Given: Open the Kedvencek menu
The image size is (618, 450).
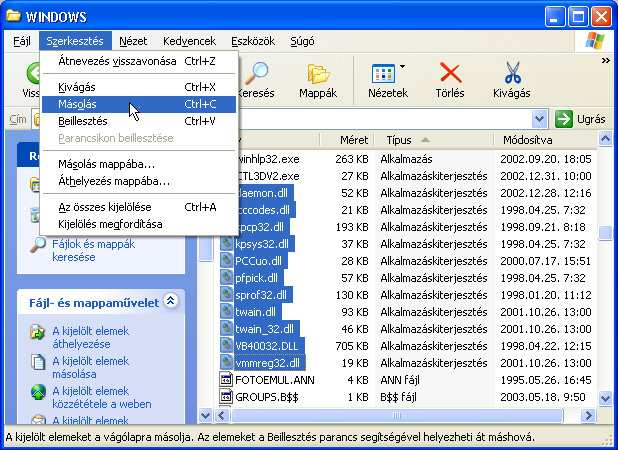Looking at the screenshot, I should click(x=189, y=41).
